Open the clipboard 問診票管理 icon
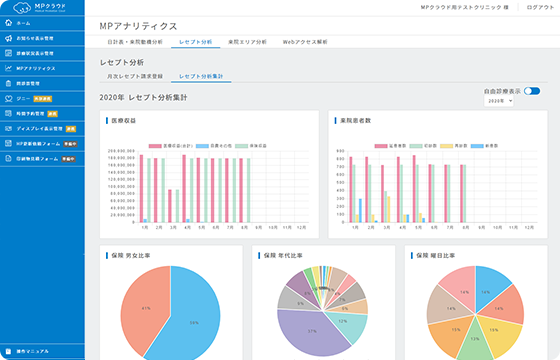The height and width of the screenshot is (360, 560). pyautogui.click(x=9, y=84)
